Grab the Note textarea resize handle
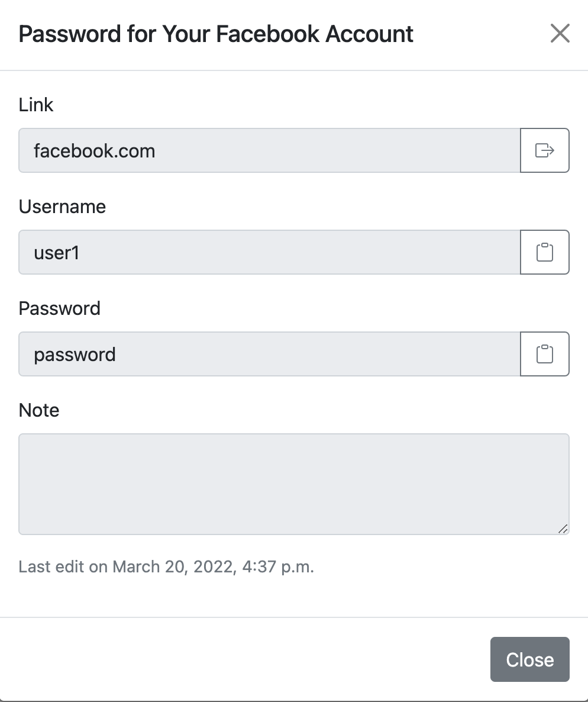Screen dimensions: 588x702 click(x=563, y=529)
